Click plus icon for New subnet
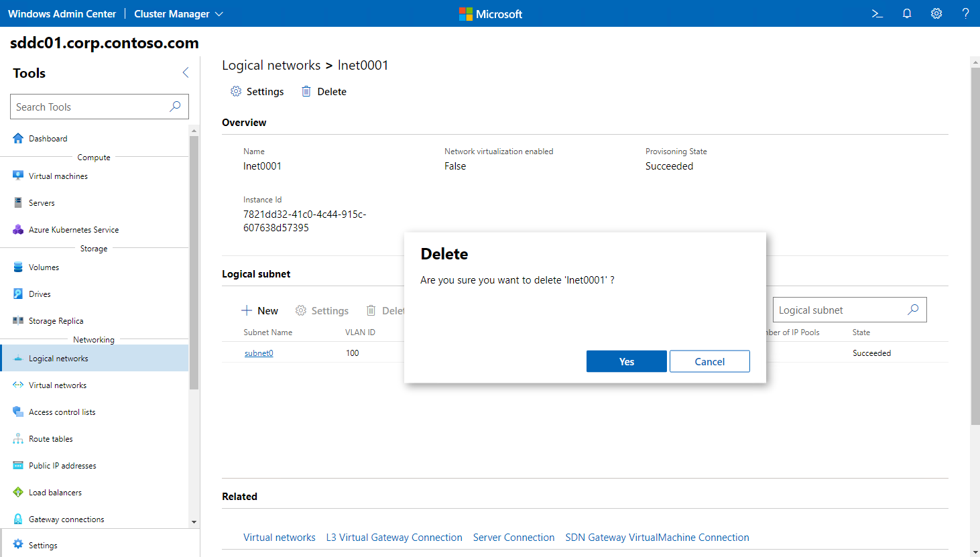This screenshot has width=980, height=557. pos(247,310)
